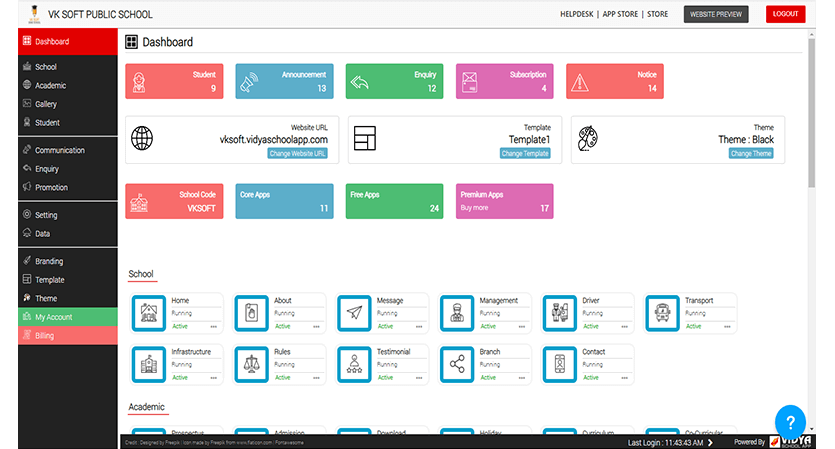Click the Message paper-plane icon

click(354, 313)
